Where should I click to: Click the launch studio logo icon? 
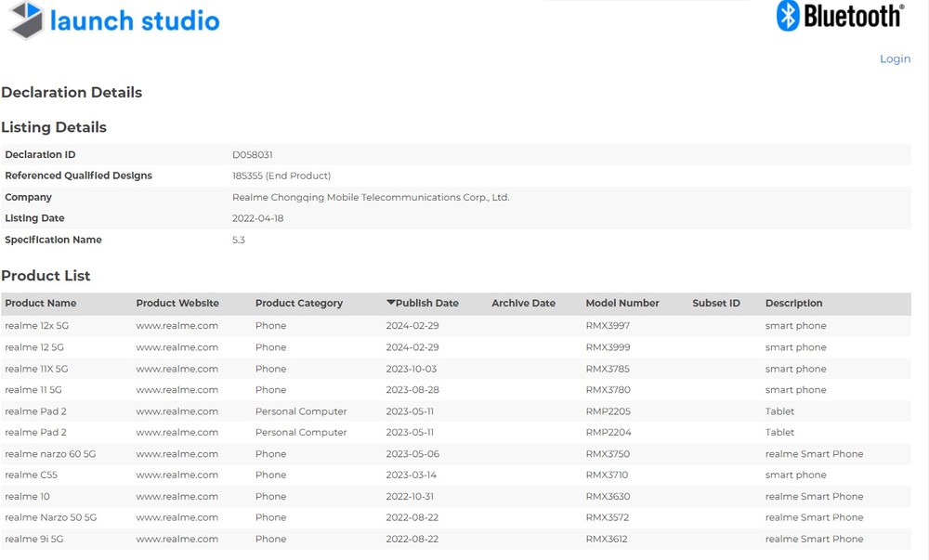coord(26,20)
